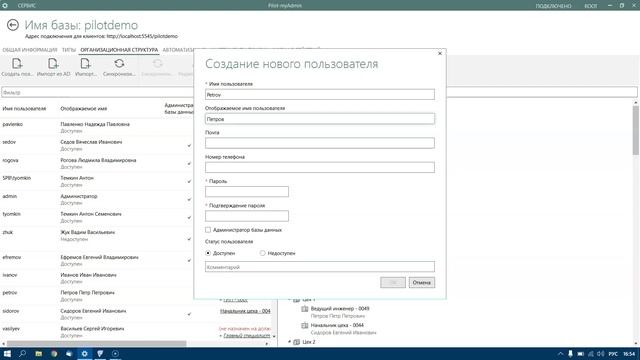
Task: Click into Отображаемое имя пользователя field
Action: pyautogui.click(x=320, y=119)
